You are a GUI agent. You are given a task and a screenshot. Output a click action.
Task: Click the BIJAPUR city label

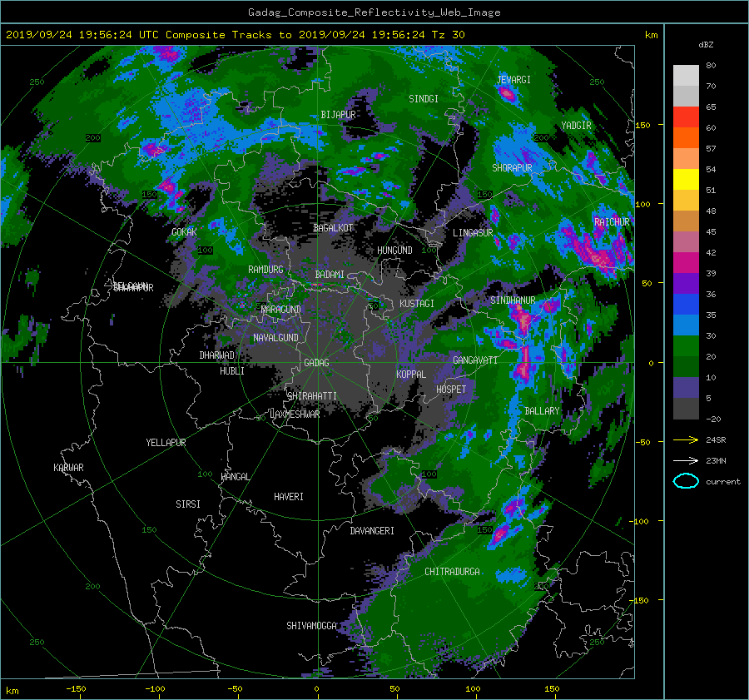pyautogui.click(x=338, y=115)
